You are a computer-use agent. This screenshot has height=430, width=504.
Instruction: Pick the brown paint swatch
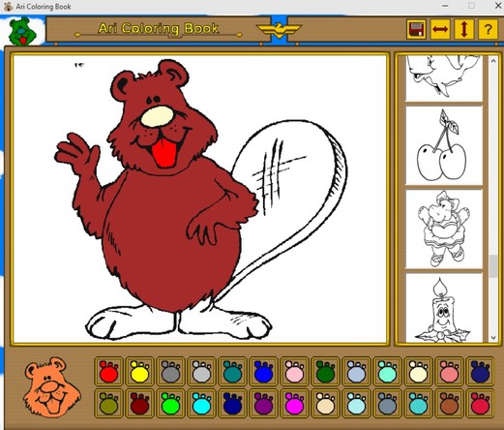[x=449, y=403]
